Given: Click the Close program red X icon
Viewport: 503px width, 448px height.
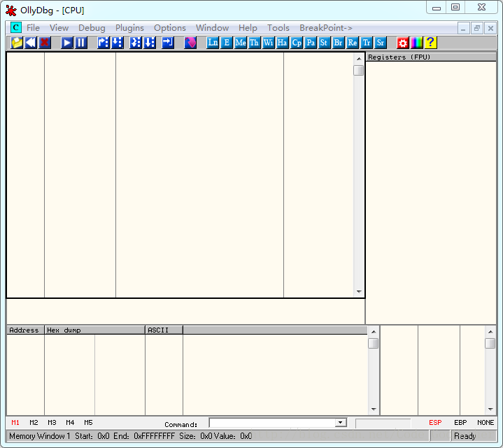Looking at the screenshot, I should click(x=45, y=43).
